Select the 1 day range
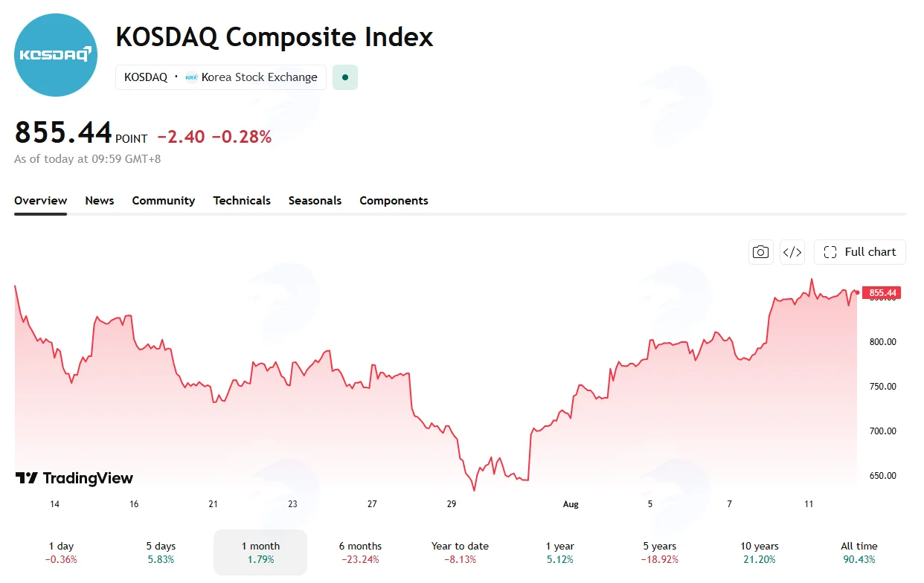Viewport: 924px width, 583px height. pyautogui.click(x=61, y=553)
